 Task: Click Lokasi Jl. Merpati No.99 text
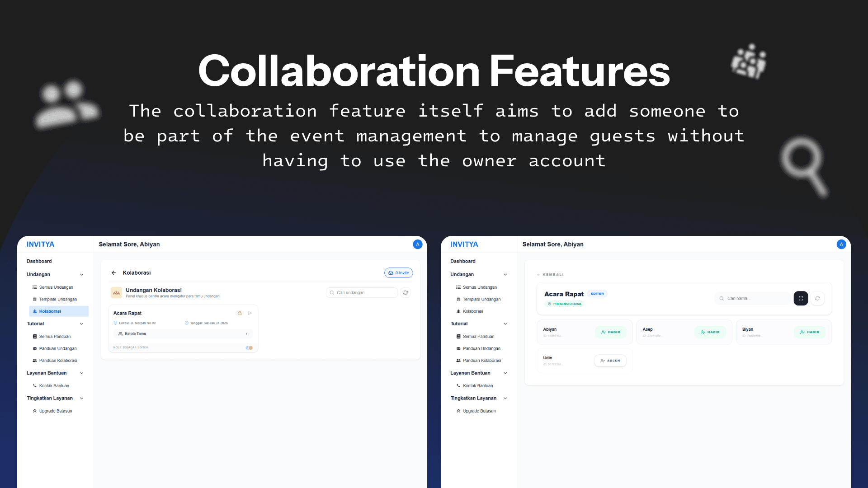137,323
